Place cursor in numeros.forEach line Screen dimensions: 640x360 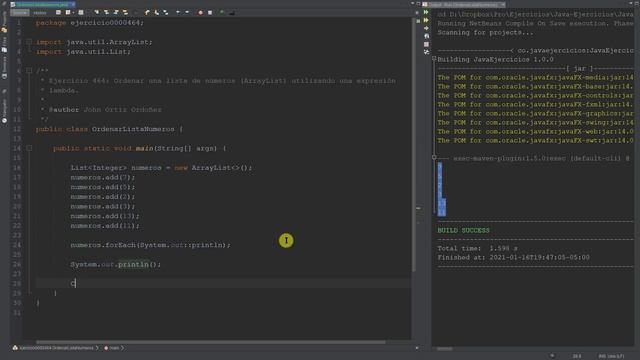(x=150, y=245)
